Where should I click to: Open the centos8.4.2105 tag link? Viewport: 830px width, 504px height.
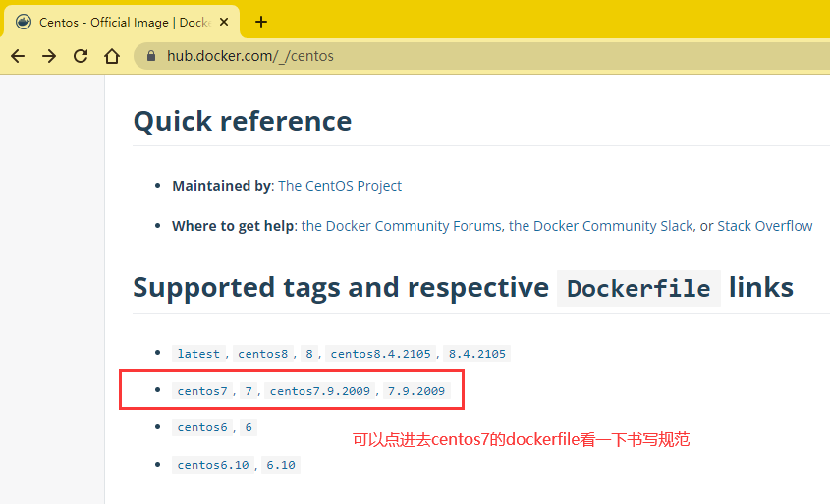coord(380,354)
